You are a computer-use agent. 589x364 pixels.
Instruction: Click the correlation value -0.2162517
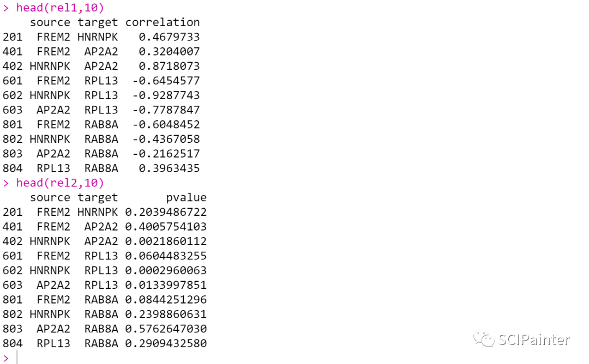[x=166, y=154]
